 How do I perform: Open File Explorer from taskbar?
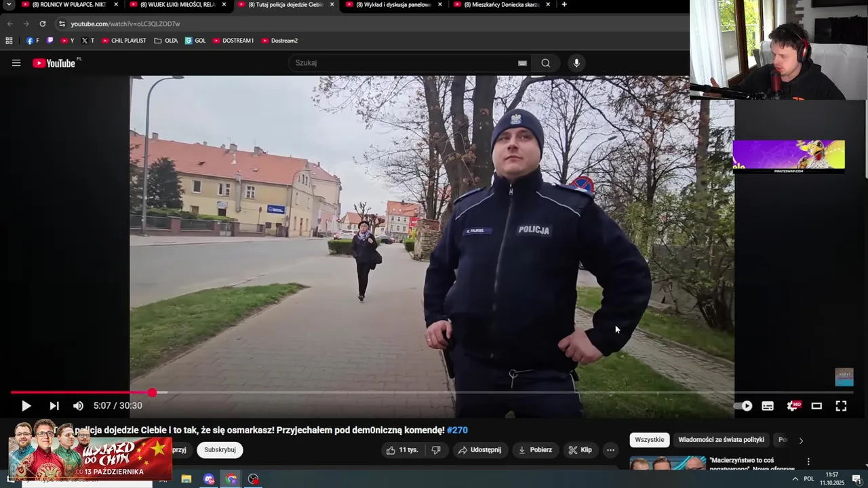click(x=186, y=479)
